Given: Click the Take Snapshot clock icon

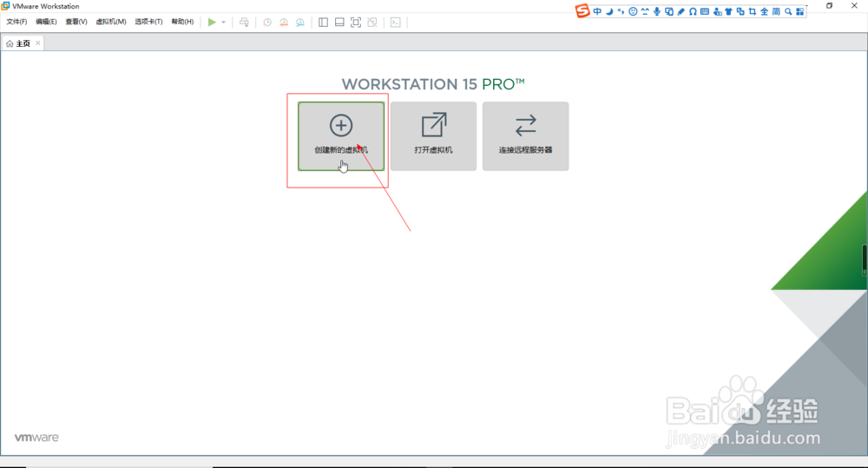Looking at the screenshot, I should point(267,23).
